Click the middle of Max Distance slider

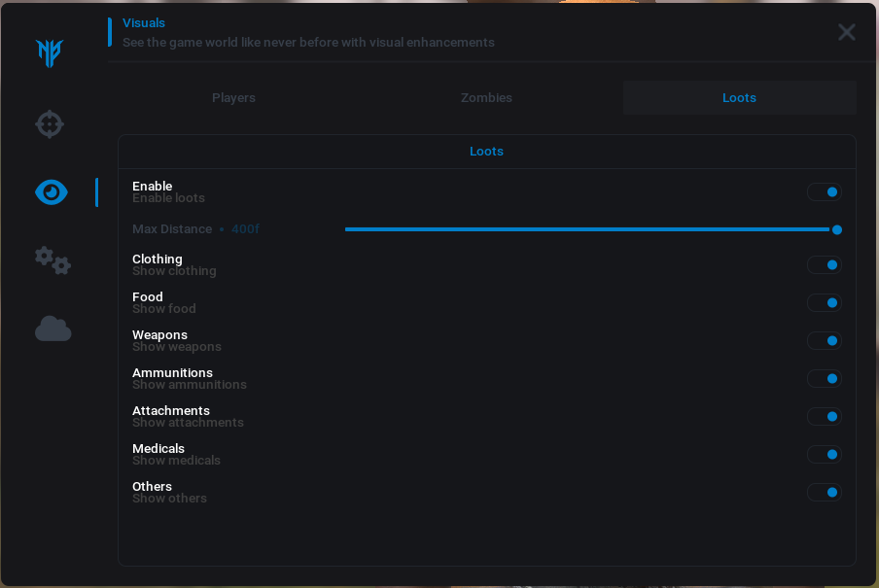click(590, 229)
